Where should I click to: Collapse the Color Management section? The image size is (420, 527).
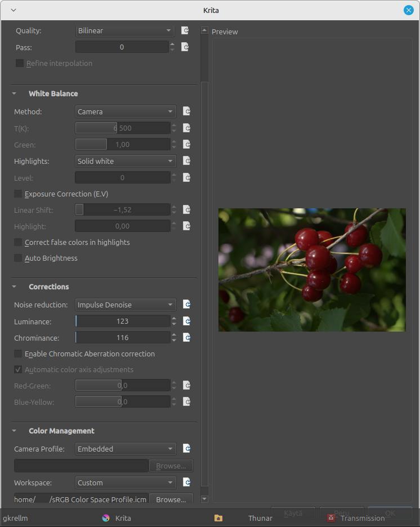(14, 431)
